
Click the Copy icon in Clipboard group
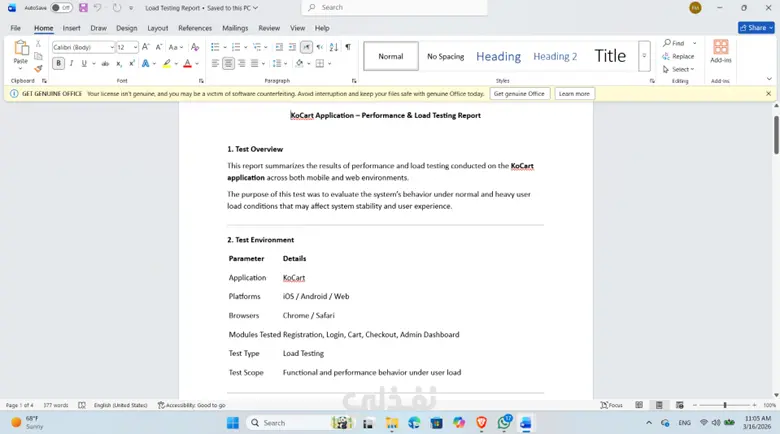tap(38, 56)
